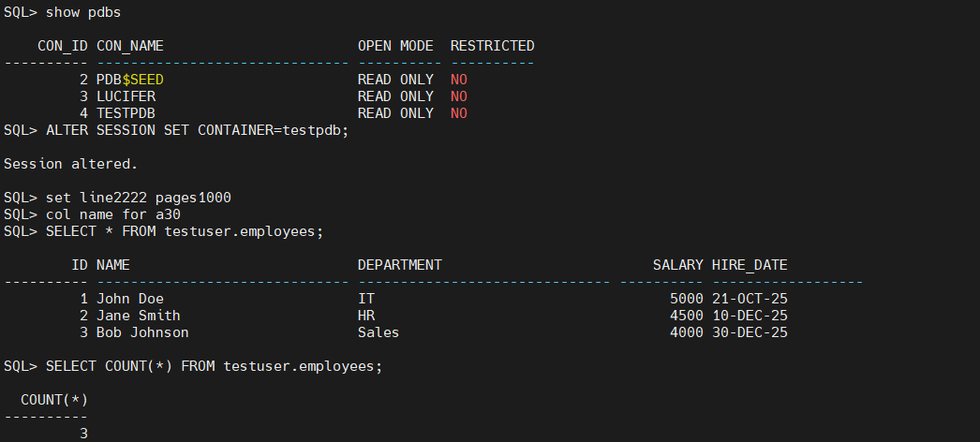Click the HIRE_DATE column header
Viewport: 980px width, 442px height.
[x=750, y=265]
